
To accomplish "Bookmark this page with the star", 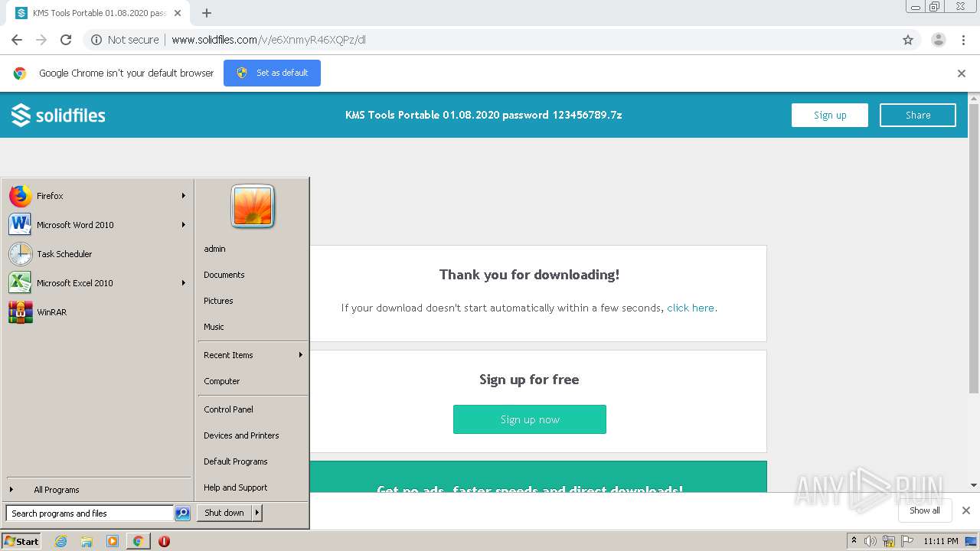I will 908,40.
